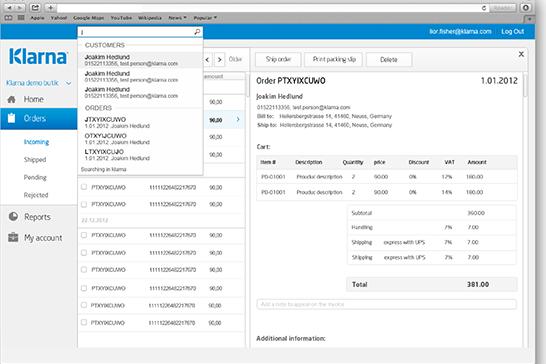Click the order detail panel scrollbar
Screen dimensions: 546x364
525,85
